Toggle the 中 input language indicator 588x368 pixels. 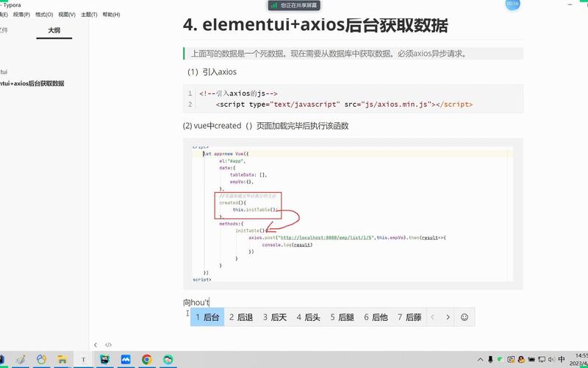(x=562, y=359)
